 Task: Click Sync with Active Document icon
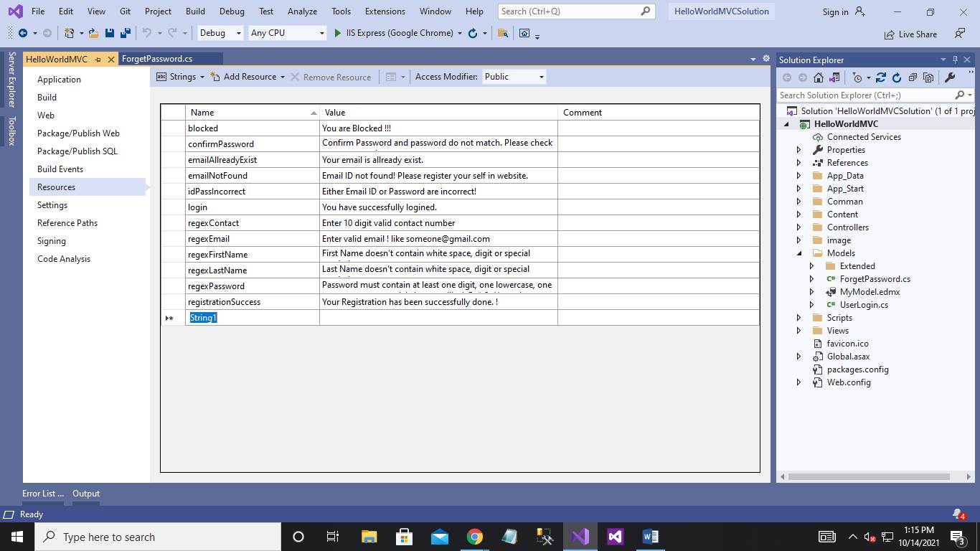pos(881,77)
